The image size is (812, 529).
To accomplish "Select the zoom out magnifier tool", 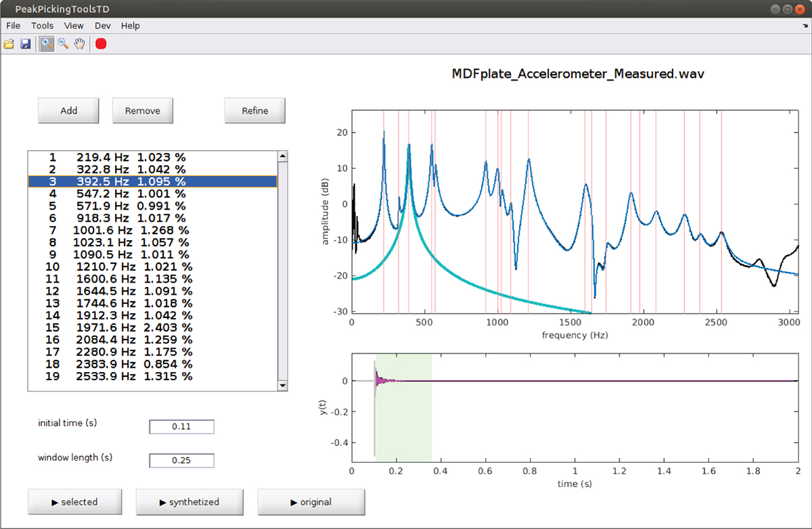I will [63, 44].
